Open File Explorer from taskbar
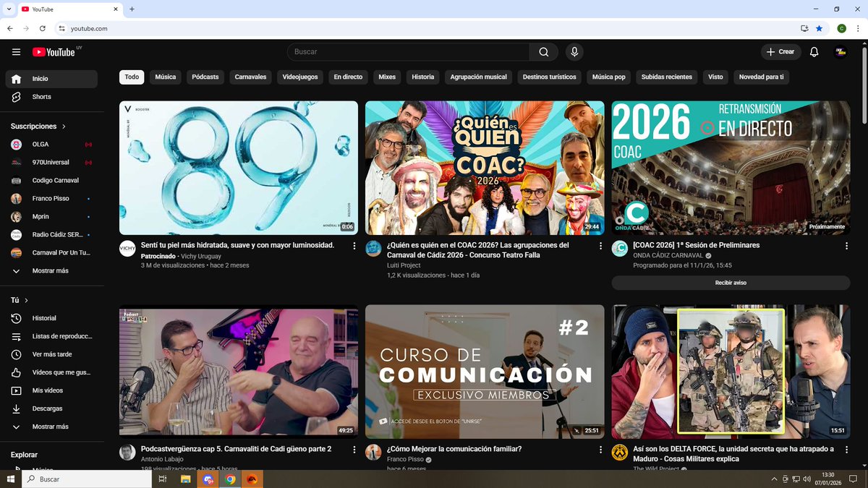This screenshot has width=868, height=488. 185,479
